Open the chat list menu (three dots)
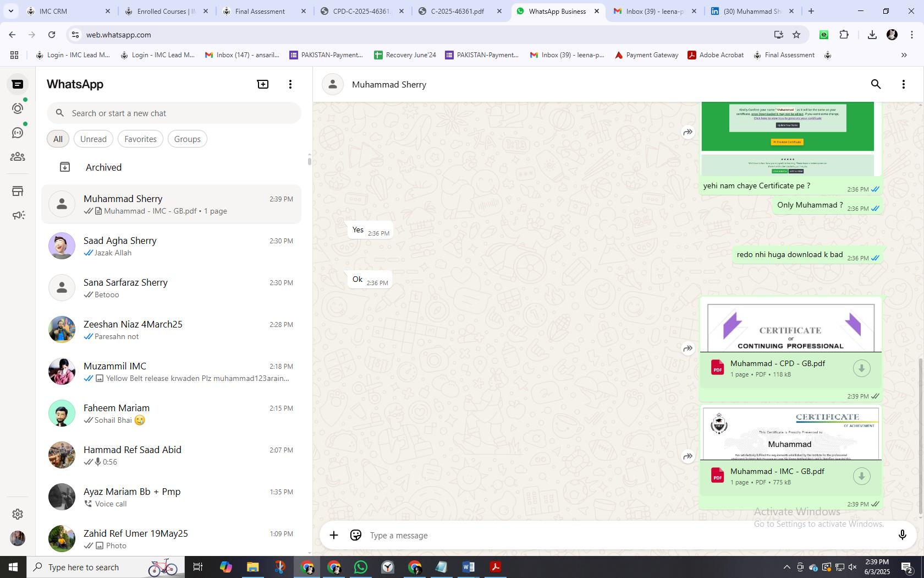Image resolution: width=924 pixels, height=578 pixels. pyautogui.click(x=290, y=84)
